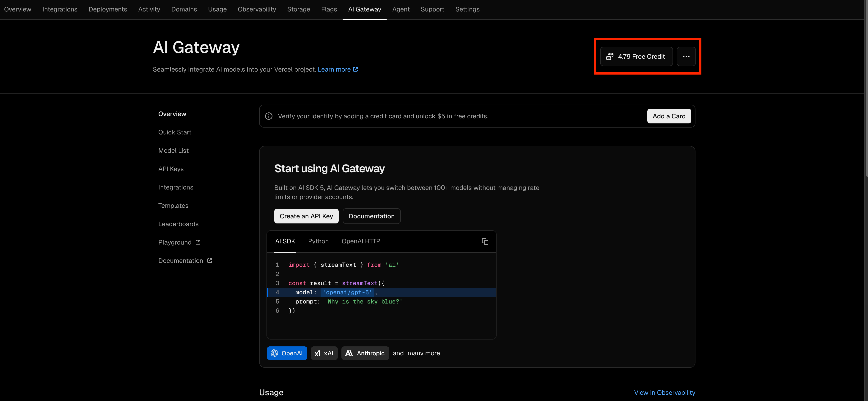Open Playground external link in sidebar
This screenshot has width=868, height=401.
click(x=179, y=242)
